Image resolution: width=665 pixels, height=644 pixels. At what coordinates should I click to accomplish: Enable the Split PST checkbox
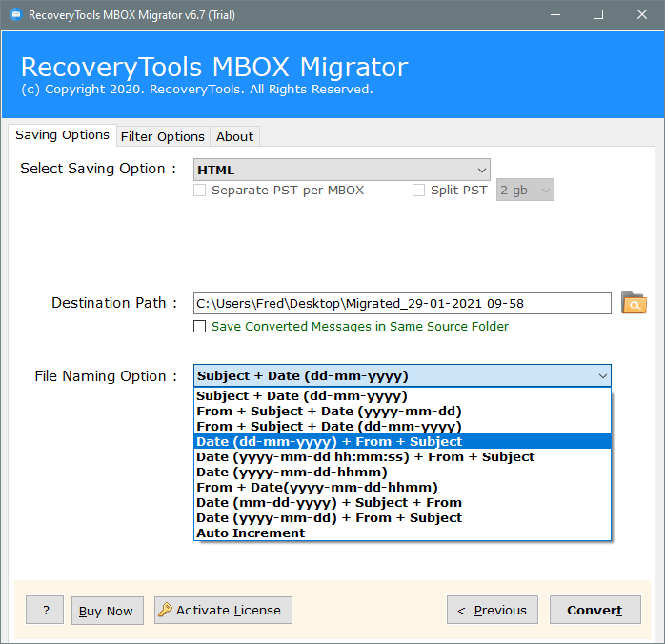point(418,190)
